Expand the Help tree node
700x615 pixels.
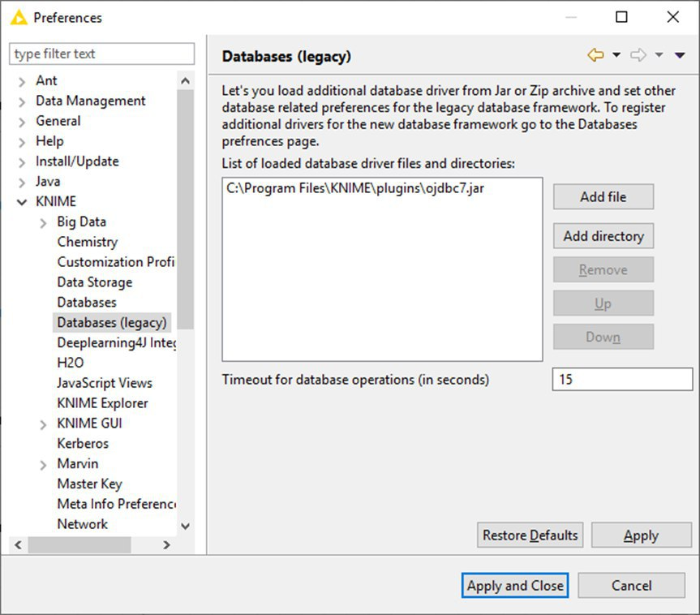(x=22, y=142)
